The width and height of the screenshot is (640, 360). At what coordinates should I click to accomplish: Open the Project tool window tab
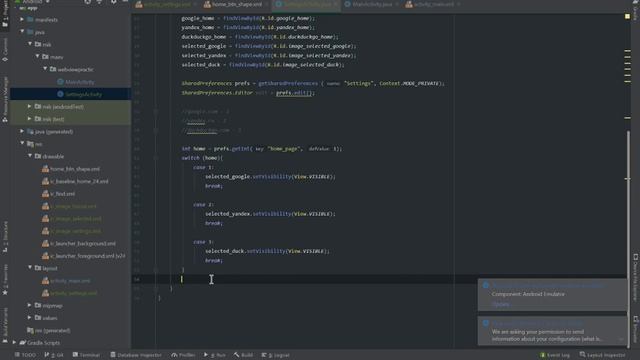tap(5, 14)
